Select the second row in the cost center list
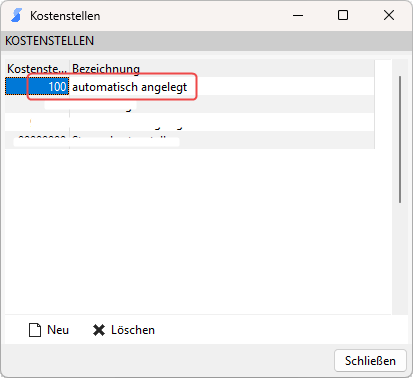Screen dimensions: 413x378 pyautogui.click(x=190, y=104)
